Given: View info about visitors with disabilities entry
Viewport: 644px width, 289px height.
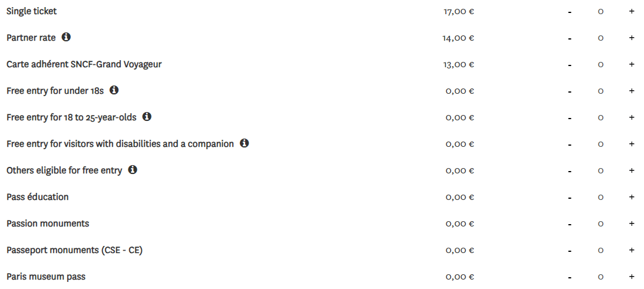Looking at the screenshot, I should coord(245,143).
